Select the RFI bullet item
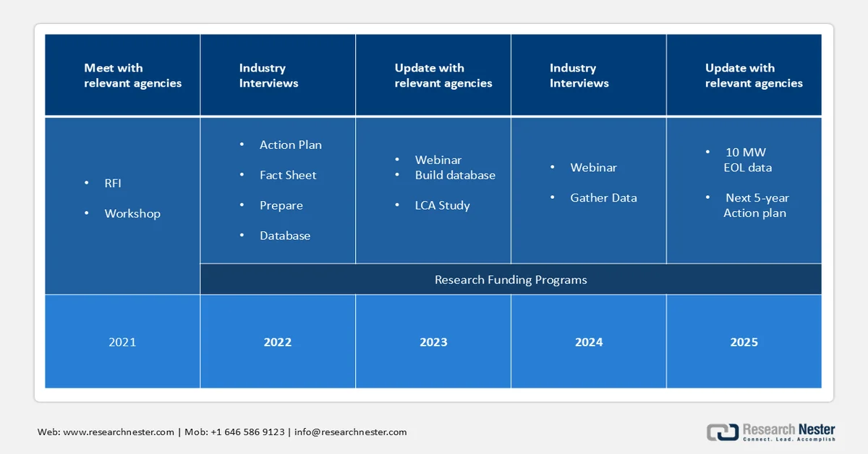The image size is (868, 454). pos(113,184)
